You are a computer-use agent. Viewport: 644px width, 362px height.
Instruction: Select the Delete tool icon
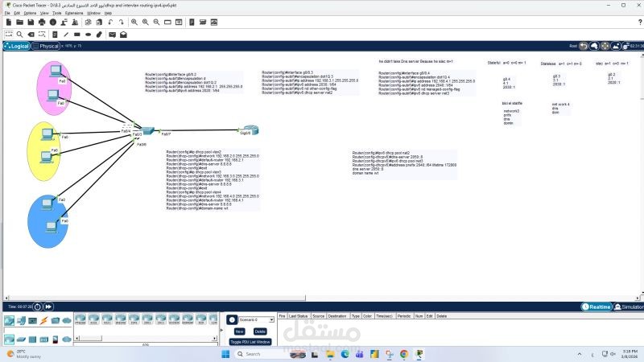(31, 35)
